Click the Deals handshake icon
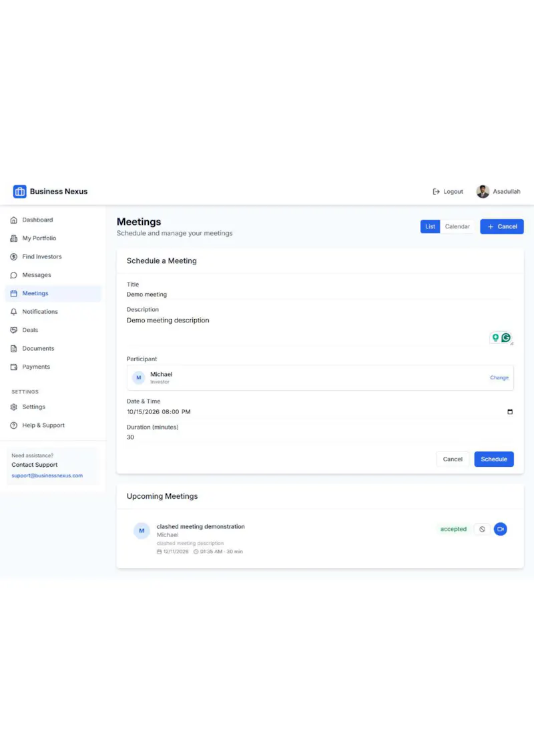This screenshot has width=534, height=756. click(x=13, y=331)
